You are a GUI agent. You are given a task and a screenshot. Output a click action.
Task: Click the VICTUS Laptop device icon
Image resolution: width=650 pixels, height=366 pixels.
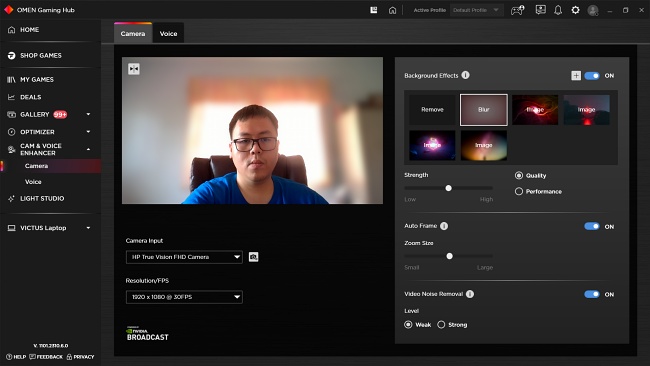12,228
